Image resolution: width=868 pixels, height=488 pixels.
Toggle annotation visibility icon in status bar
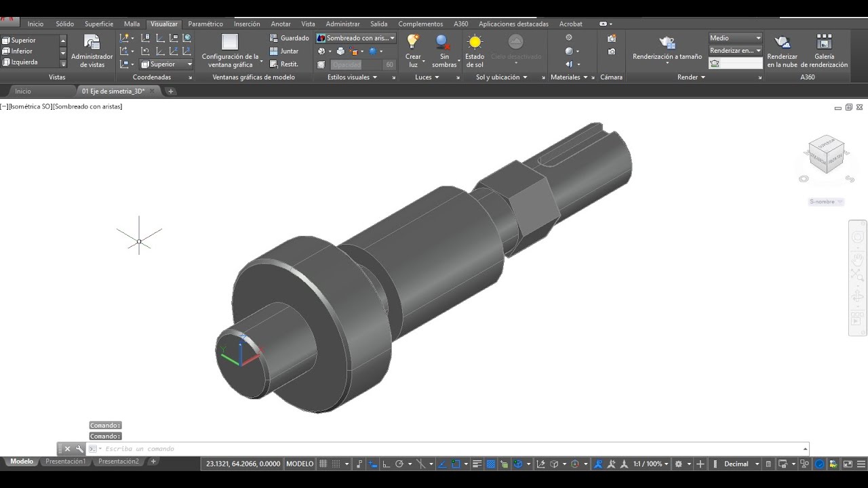coord(598,464)
